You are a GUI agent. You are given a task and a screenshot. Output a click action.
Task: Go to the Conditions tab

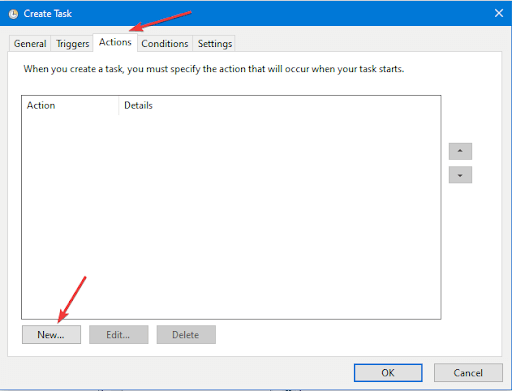(x=165, y=44)
